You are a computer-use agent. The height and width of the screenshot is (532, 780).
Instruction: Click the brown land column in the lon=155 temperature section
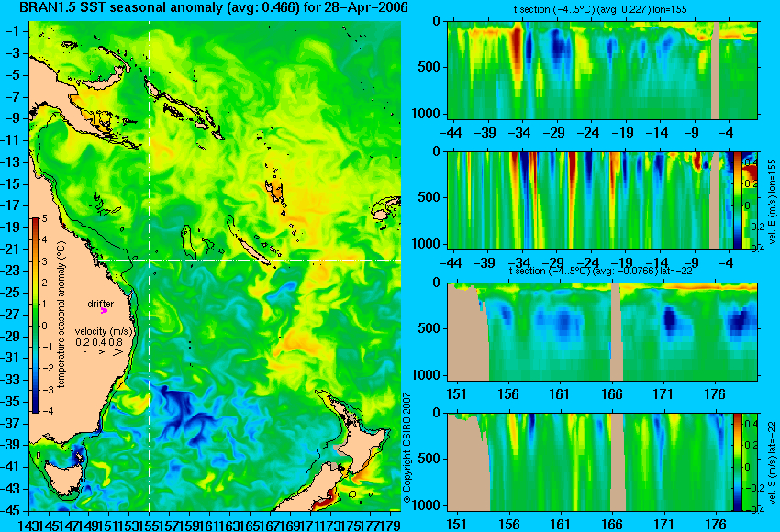[x=716, y=70]
